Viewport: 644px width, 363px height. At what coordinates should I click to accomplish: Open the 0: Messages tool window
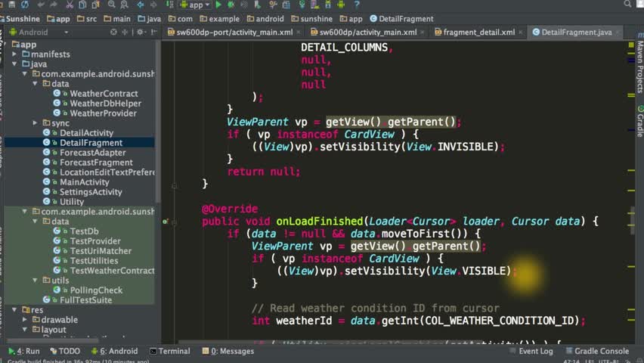tap(228, 351)
